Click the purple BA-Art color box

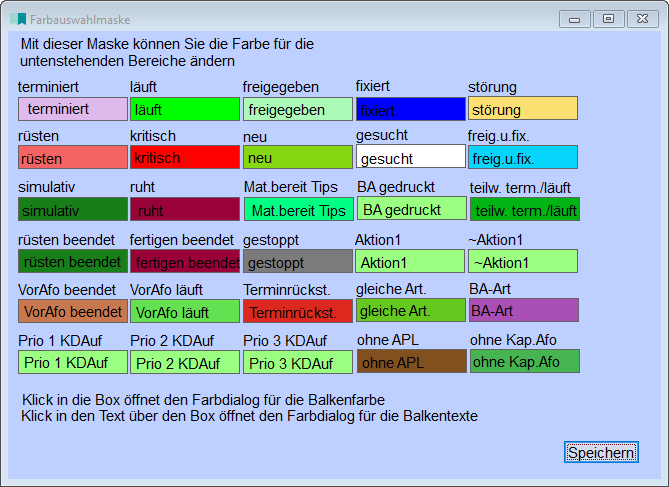tap(524, 310)
